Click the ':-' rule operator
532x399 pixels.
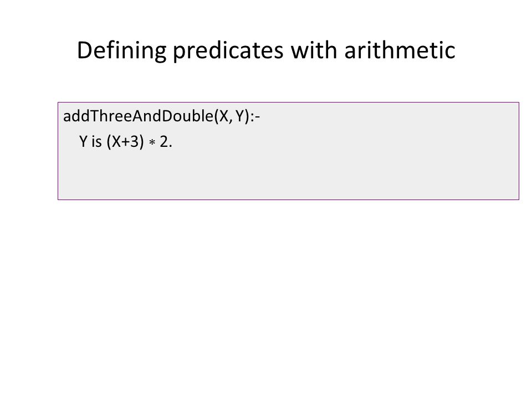(x=255, y=117)
